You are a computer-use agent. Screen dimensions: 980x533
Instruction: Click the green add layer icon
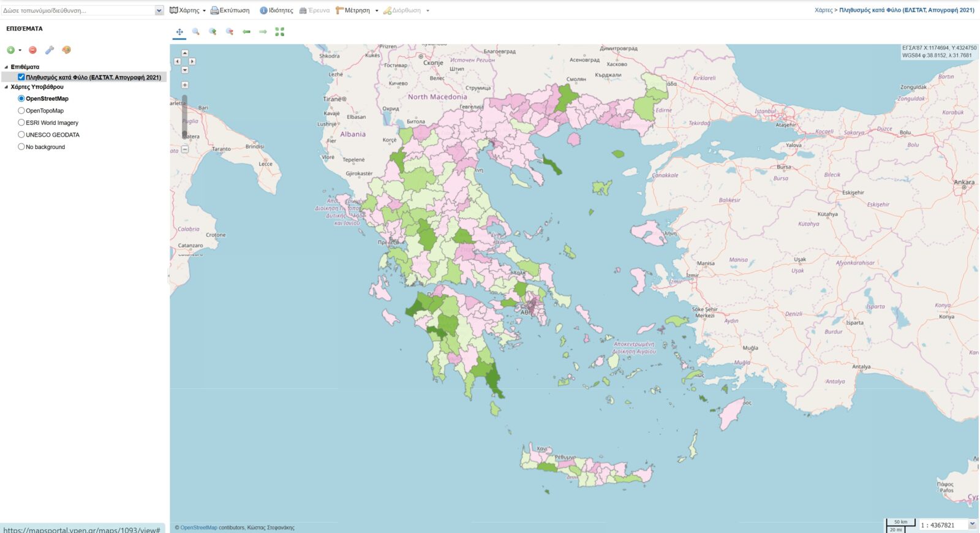coord(10,50)
